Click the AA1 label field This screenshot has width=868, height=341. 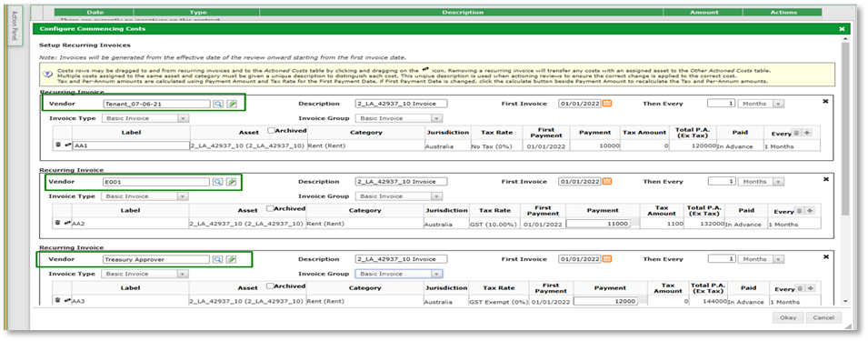(131, 145)
